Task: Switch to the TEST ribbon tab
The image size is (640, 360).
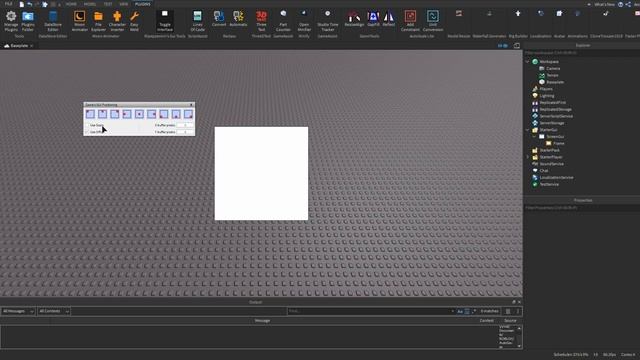Action: (108, 4)
